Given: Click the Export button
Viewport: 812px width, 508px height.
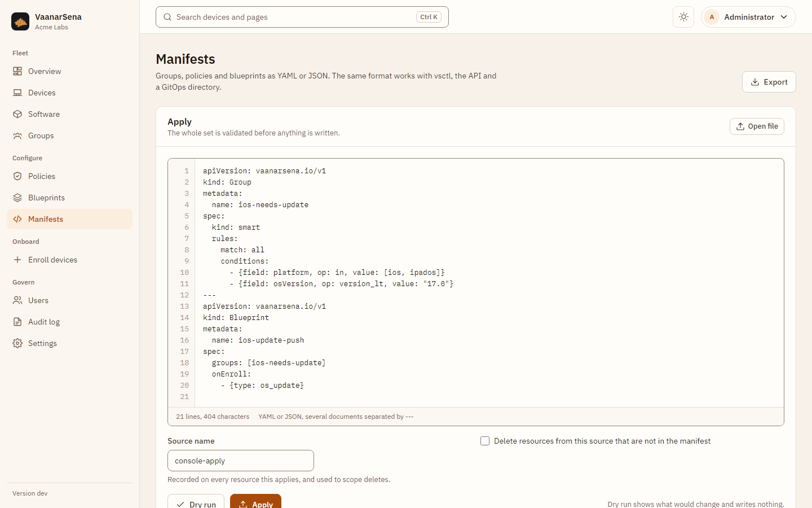Looking at the screenshot, I should coord(769,82).
